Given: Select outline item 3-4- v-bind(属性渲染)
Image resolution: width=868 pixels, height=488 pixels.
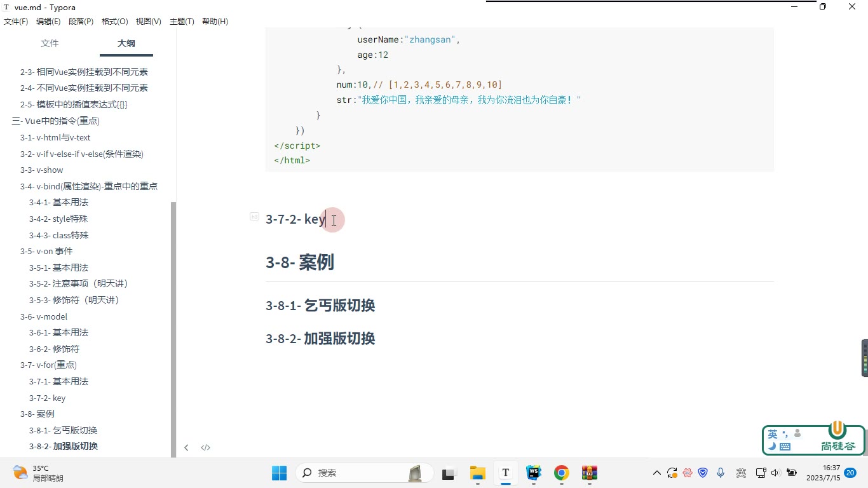Looking at the screenshot, I should [x=89, y=186].
